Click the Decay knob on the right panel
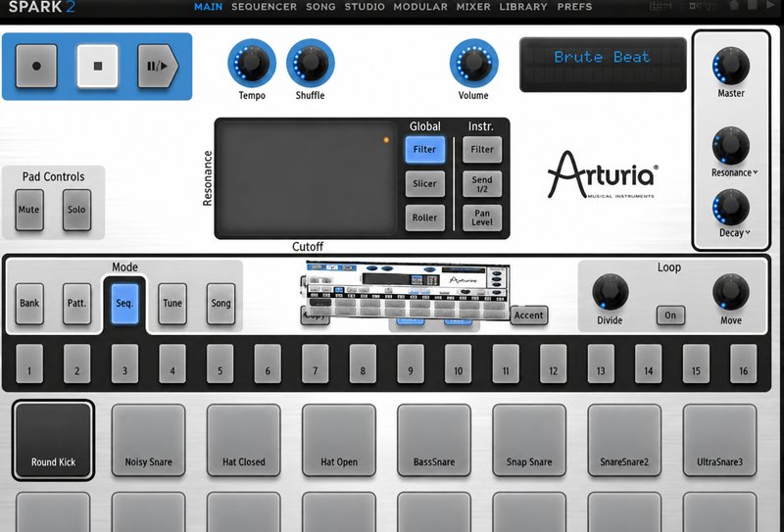784x532 pixels. pos(730,207)
